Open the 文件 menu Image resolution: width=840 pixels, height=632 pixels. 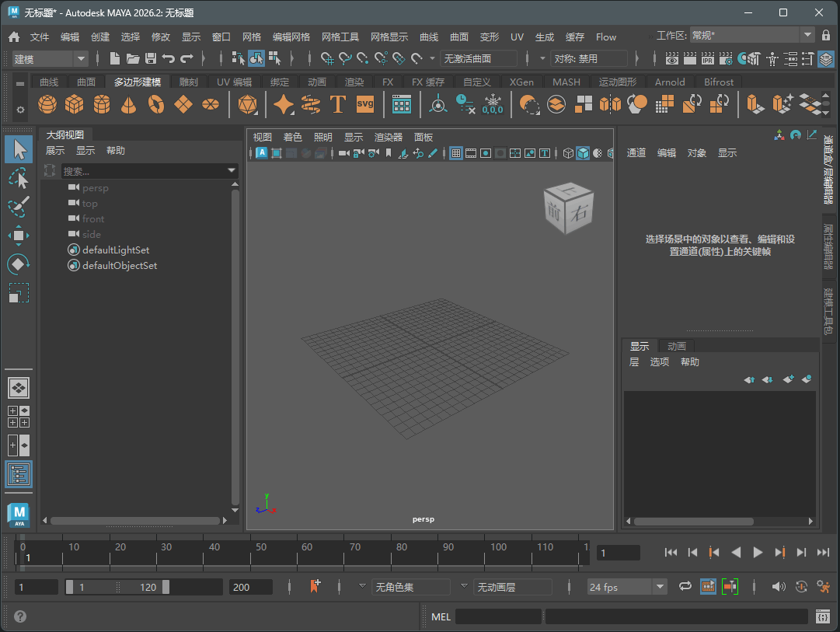(40, 37)
